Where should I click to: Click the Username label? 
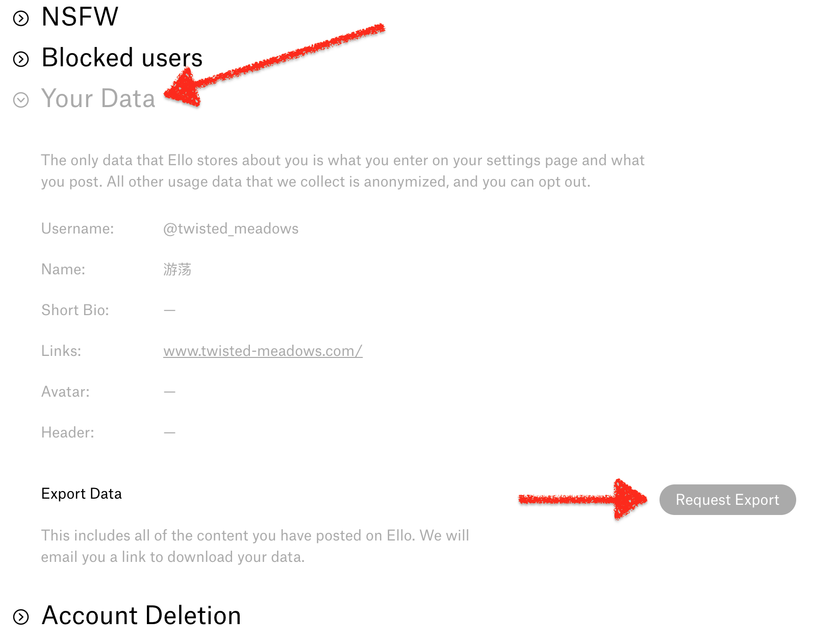pos(78,228)
